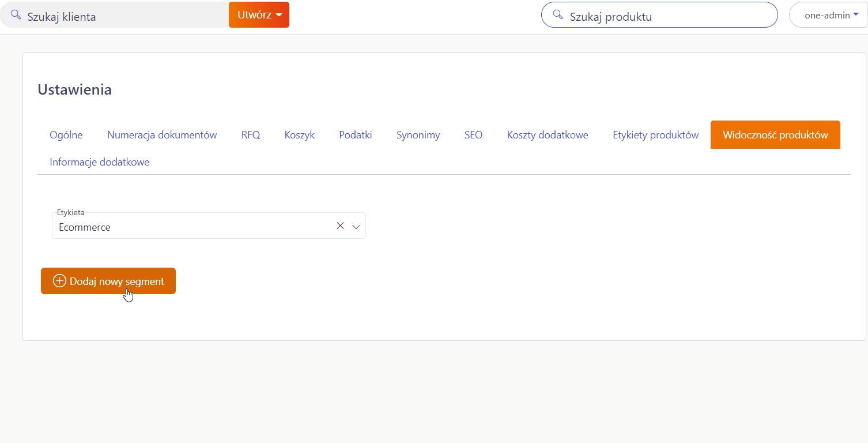Open the Informacje dodatkowe tab
The height and width of the screenshot is (443, 868).
100,162
